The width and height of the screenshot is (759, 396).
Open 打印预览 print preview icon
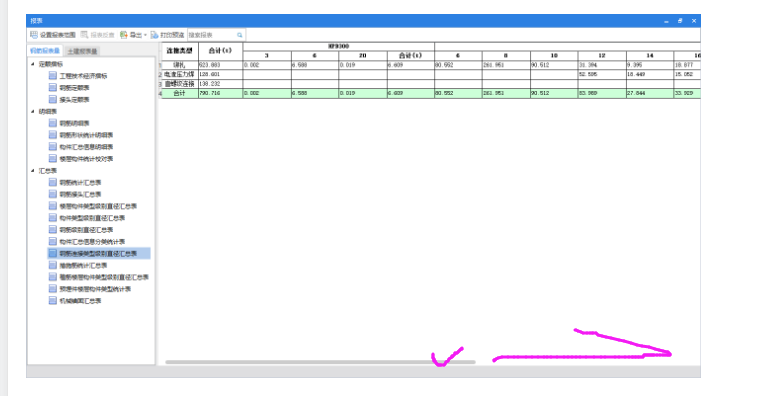click(154, 35)
